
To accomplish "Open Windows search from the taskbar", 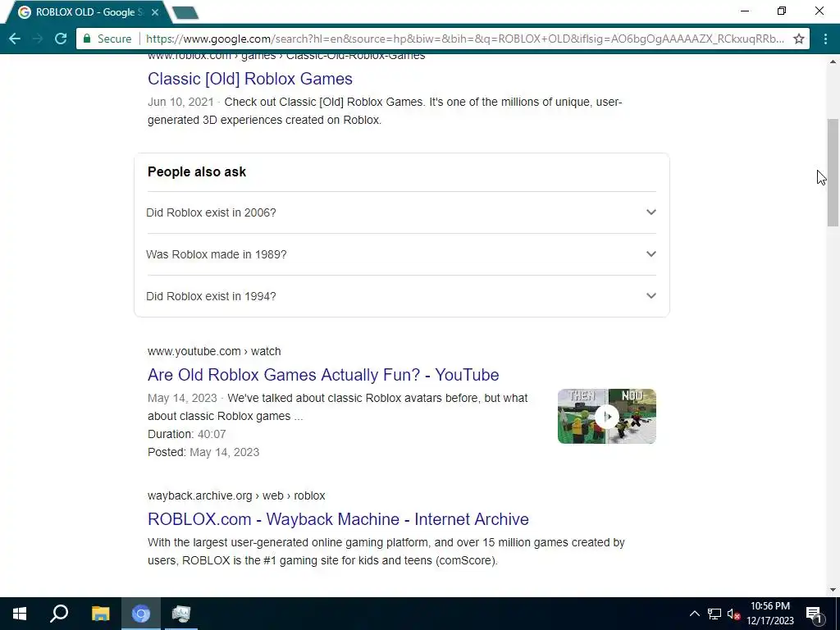I will pos(59,614).
